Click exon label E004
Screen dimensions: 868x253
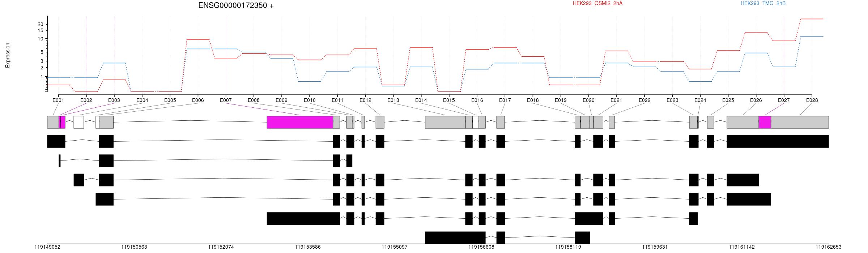142,100
